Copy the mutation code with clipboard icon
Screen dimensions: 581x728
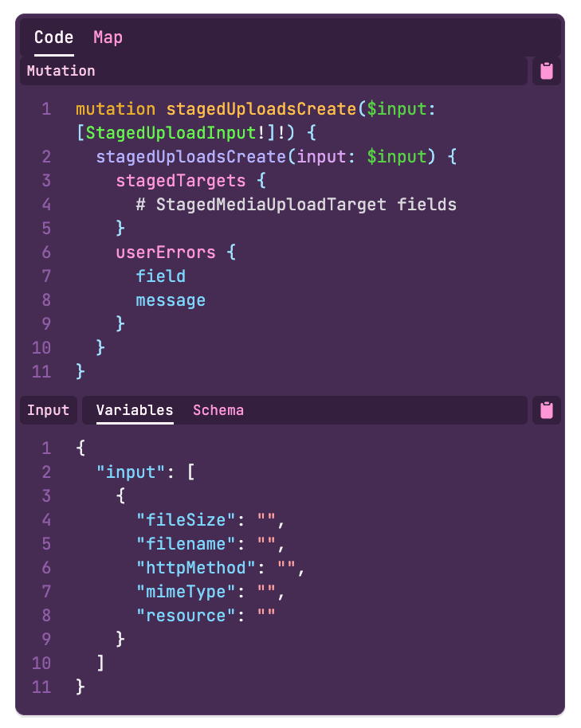(546, 71)
